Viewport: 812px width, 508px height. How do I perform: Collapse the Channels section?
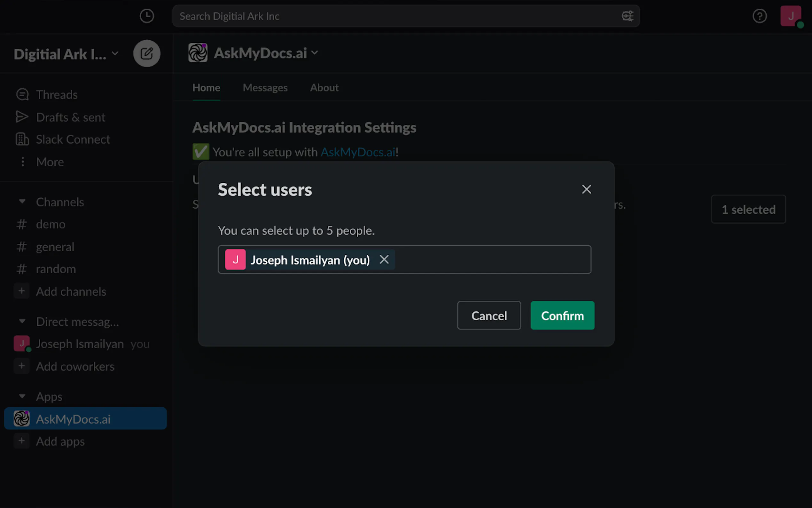click(22, 202)
